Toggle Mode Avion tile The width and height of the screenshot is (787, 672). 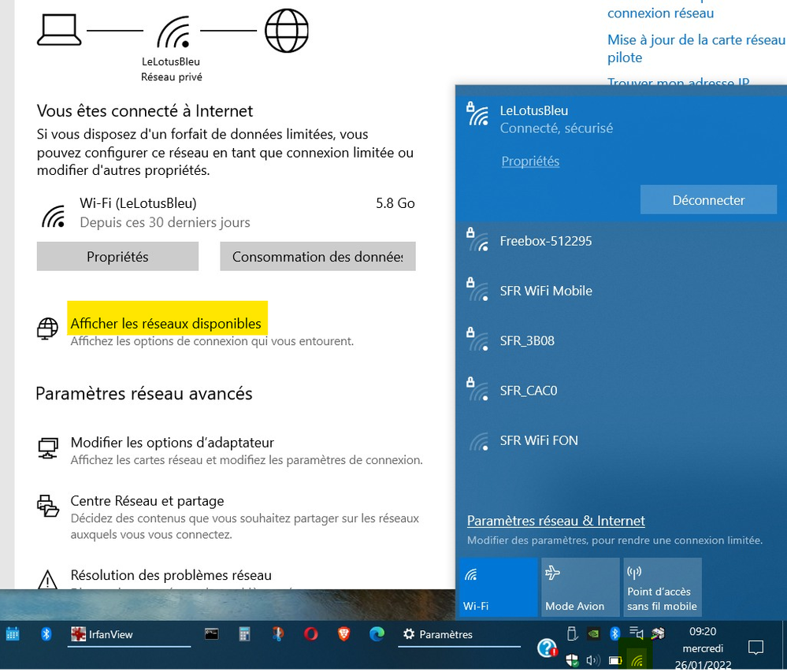pyautogui.click(x=581, y=587)
